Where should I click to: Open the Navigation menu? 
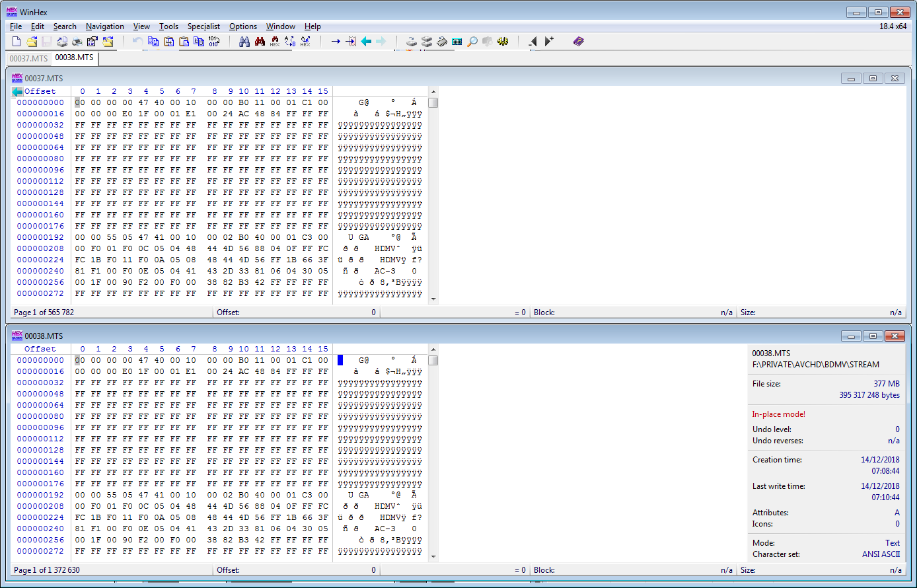click(105, 26)
